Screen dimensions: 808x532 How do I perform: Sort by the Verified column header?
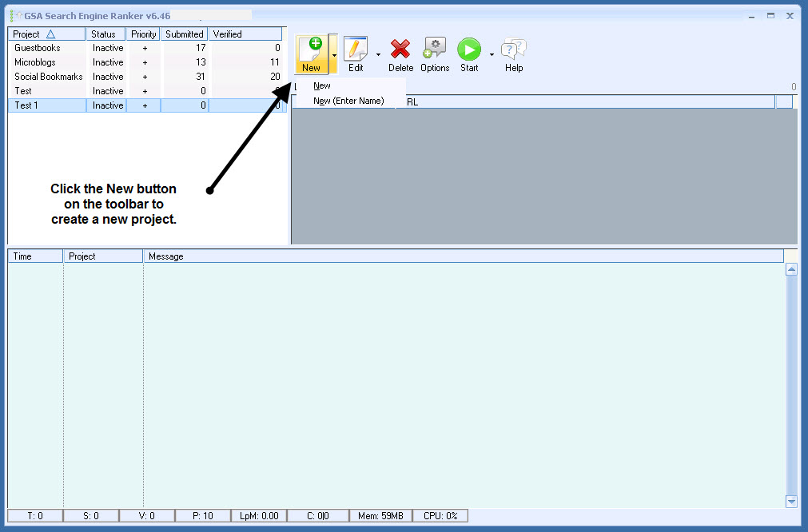(245, 34)
